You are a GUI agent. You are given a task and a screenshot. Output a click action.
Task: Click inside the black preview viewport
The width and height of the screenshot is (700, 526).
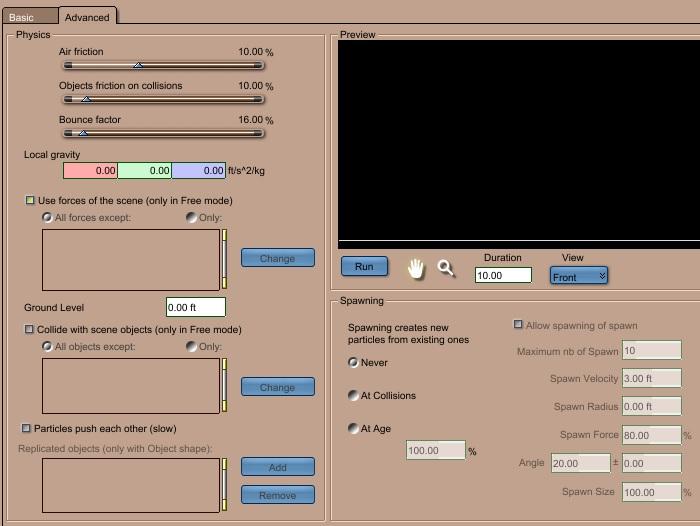click(x=519, y=144)
